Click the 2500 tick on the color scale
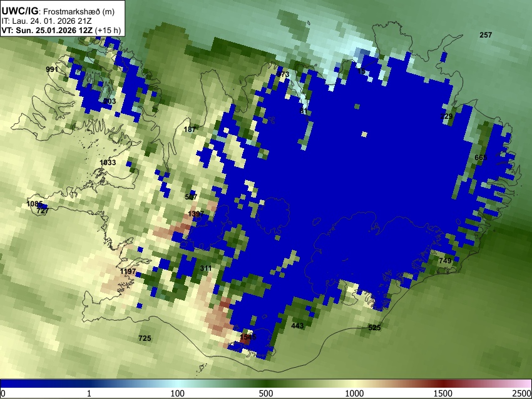This screenshot has height=399, width=532. (522, 393)
